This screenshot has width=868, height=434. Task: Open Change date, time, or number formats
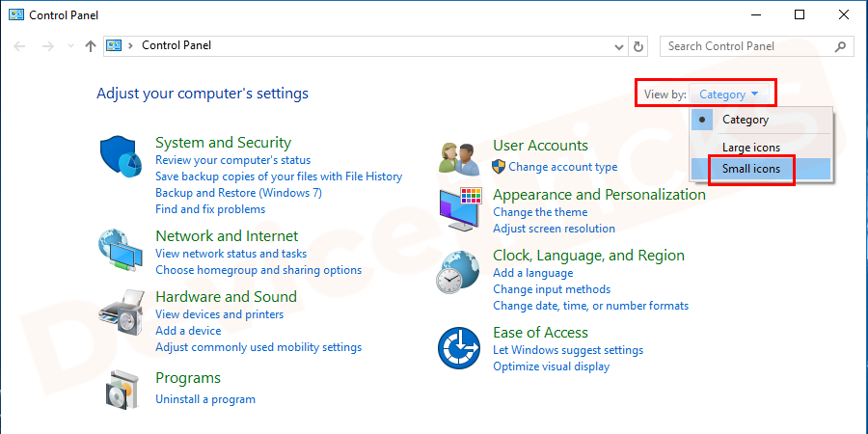click(x=591, y=306)
